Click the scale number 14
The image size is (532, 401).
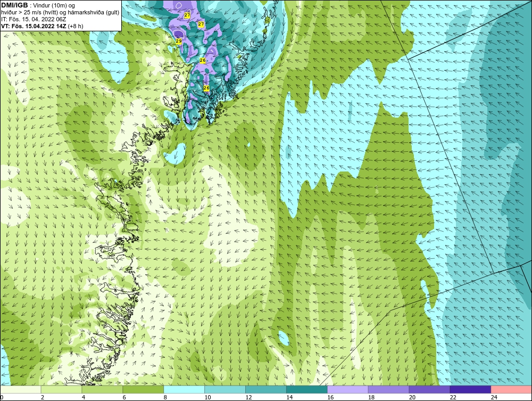(x=289, y=397)
